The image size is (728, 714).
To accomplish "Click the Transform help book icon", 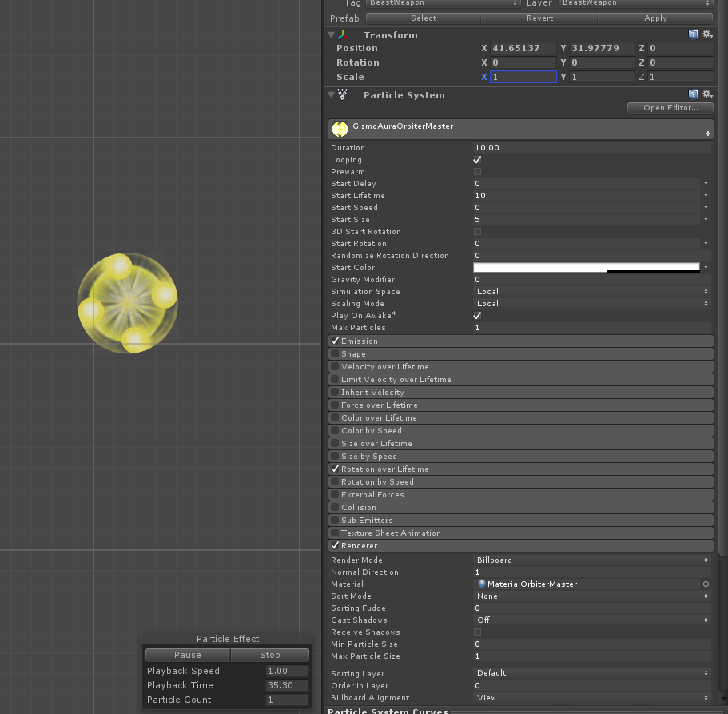I will 694,35.
